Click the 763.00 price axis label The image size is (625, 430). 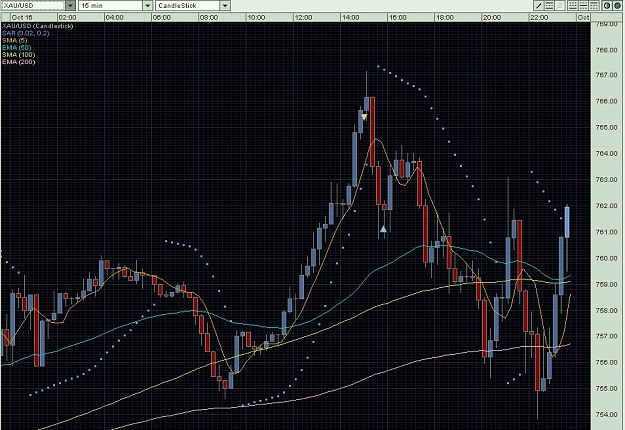click(606, 180)
